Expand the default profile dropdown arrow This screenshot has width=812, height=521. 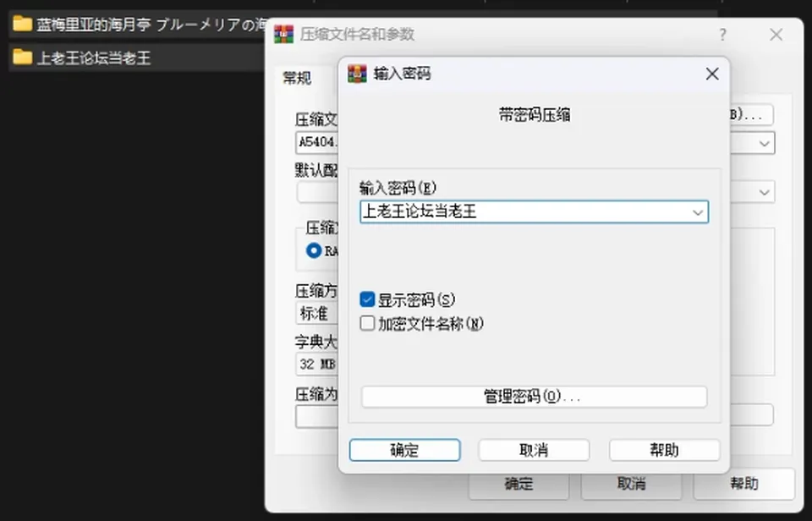[x=765, y=192]
